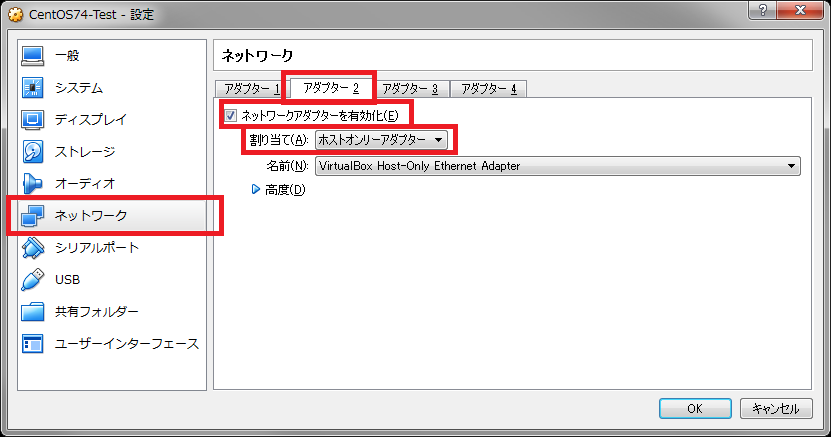831x437 pixels.
Task: Switch to アダプター 3 tab
Action: (x=410, y=88)
